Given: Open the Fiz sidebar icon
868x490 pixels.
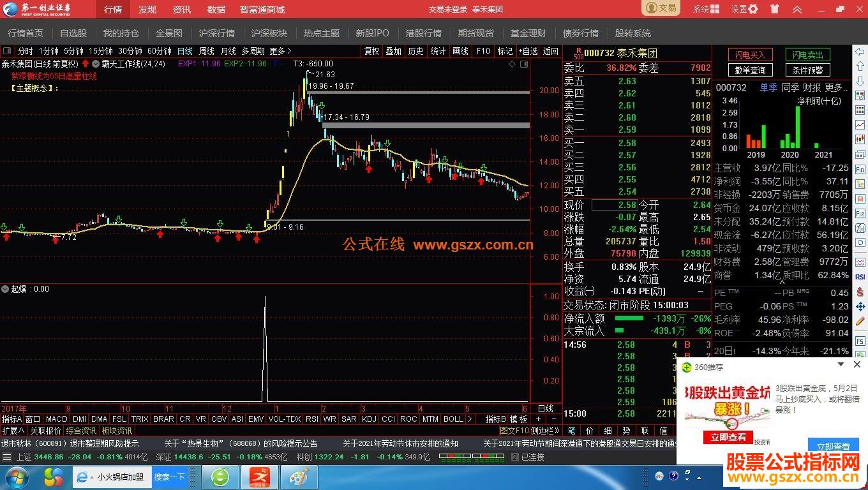Looking at the screenshot, I should coord(860,213).
